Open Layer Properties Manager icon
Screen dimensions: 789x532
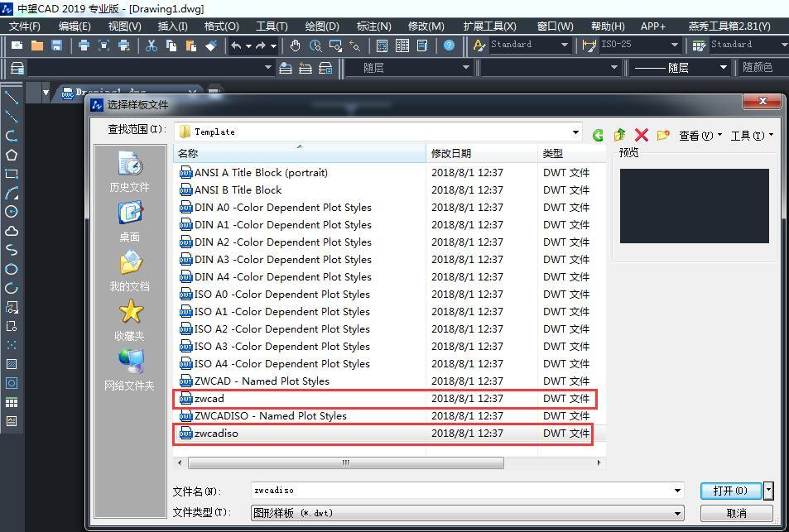coord(17,68)
